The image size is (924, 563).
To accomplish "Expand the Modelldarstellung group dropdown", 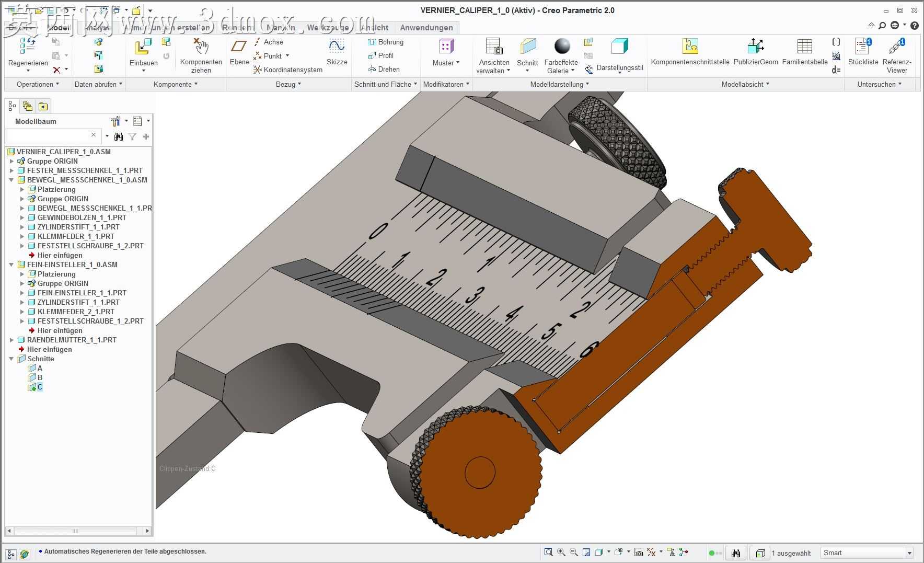I will tap(560, 84).
